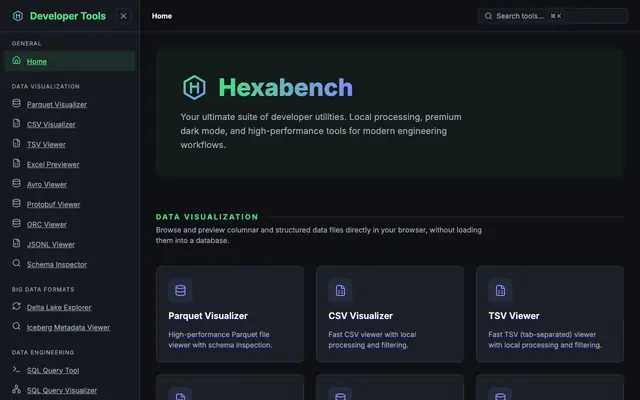
Task: Click Parquet card description text
Action: pyautogui.click(x=220, y=340)
